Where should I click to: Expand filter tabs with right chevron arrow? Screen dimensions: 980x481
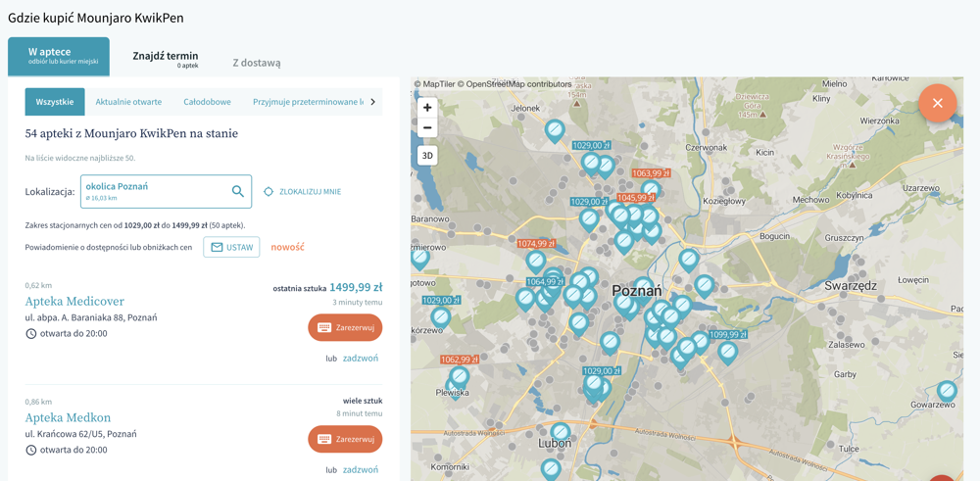[x=373, y=102]
